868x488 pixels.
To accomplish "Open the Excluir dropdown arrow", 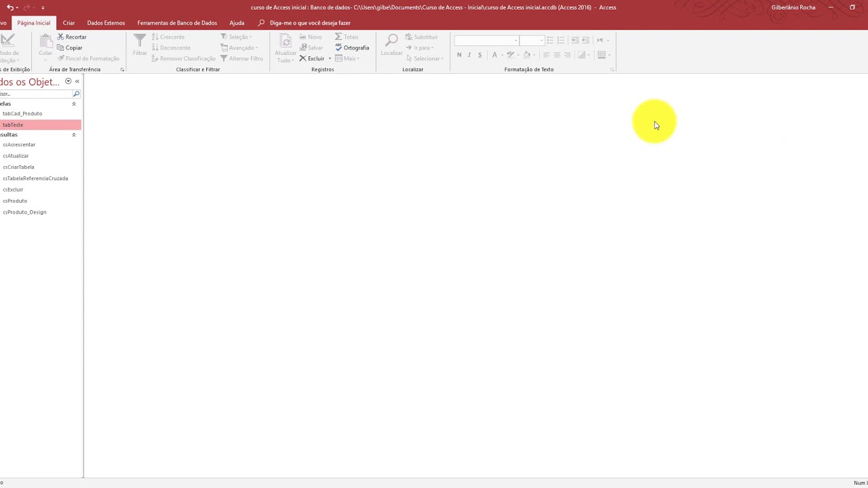I will coord(330,58).
